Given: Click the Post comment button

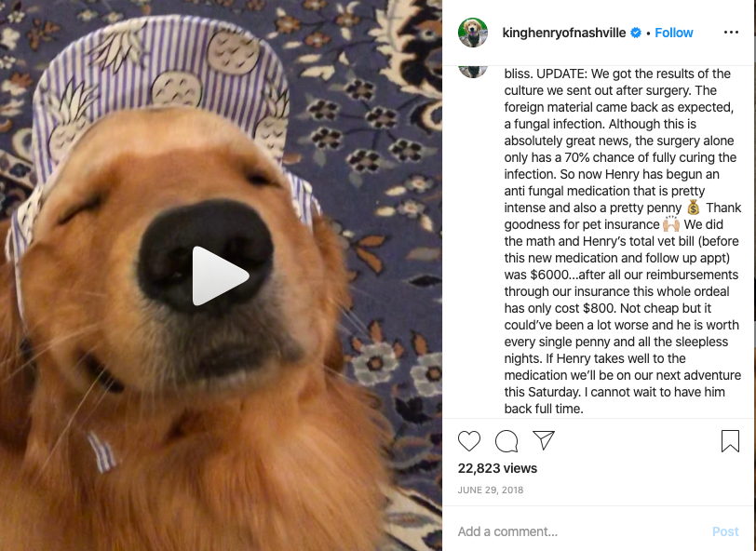Looking at the screenshot, I should pos(725,531).
